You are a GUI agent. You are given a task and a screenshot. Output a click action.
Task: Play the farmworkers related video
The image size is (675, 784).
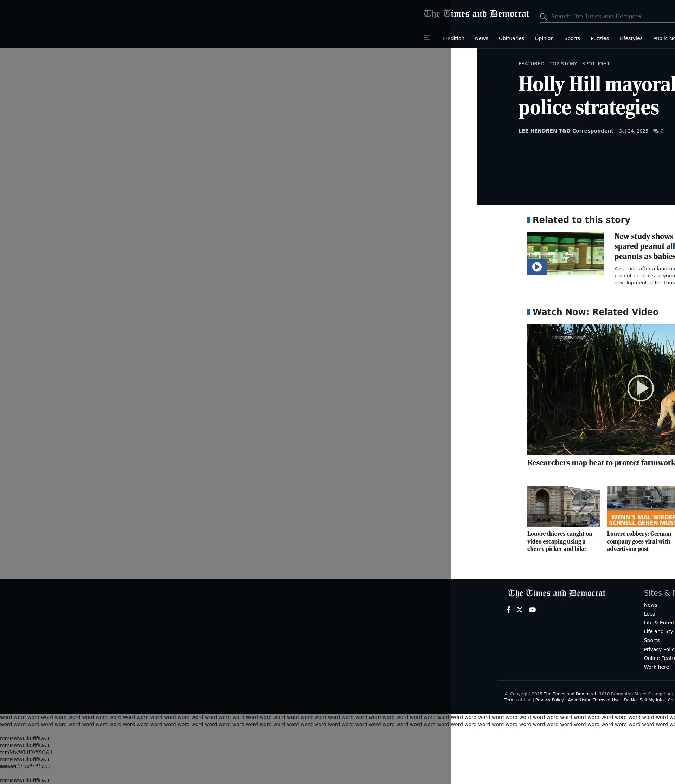pos(640,388)
